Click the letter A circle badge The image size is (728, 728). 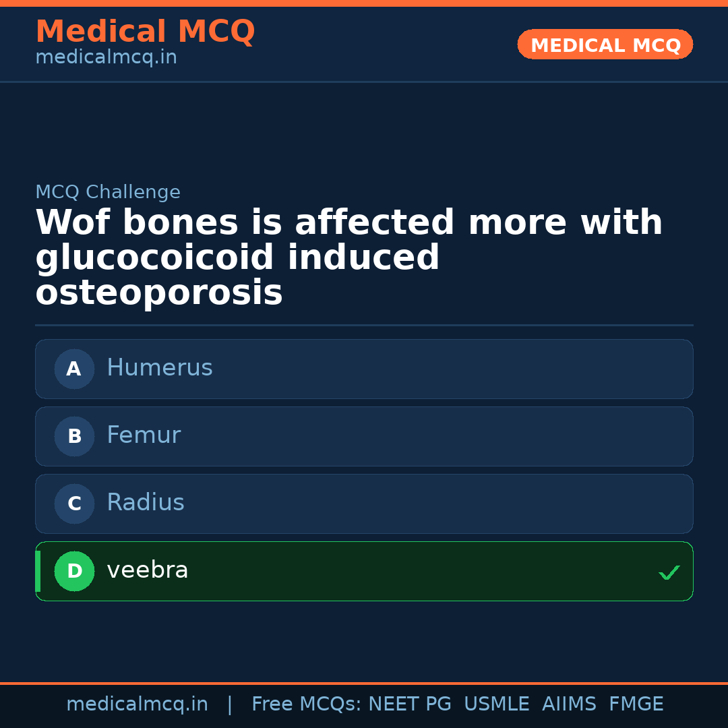point(74,369)
